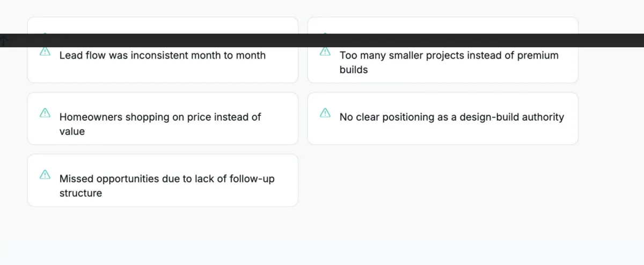The image size is (644, 265).
Task: Click the up arrow icon on the dark bar
Action: 4,41
